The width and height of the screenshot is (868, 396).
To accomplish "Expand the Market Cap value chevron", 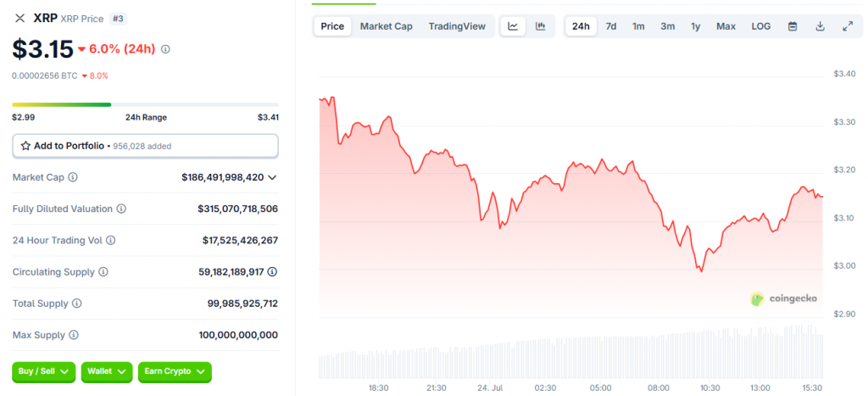I will 272,177.
